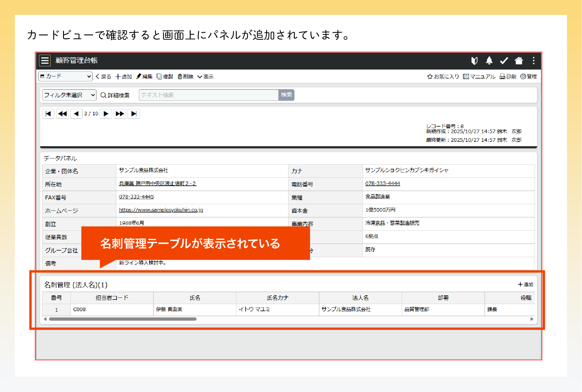Click the beginner leaf mark icon
The height and width of the screenshot is (392, 582).
pyautogui.click(x=474, y=61)
